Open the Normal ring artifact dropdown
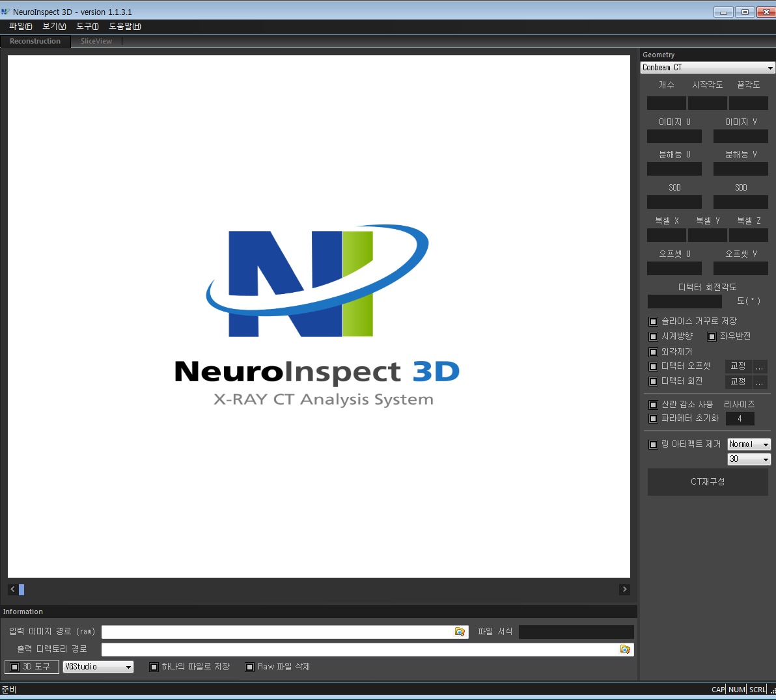 pyautogui.click(x=749, y=444)
